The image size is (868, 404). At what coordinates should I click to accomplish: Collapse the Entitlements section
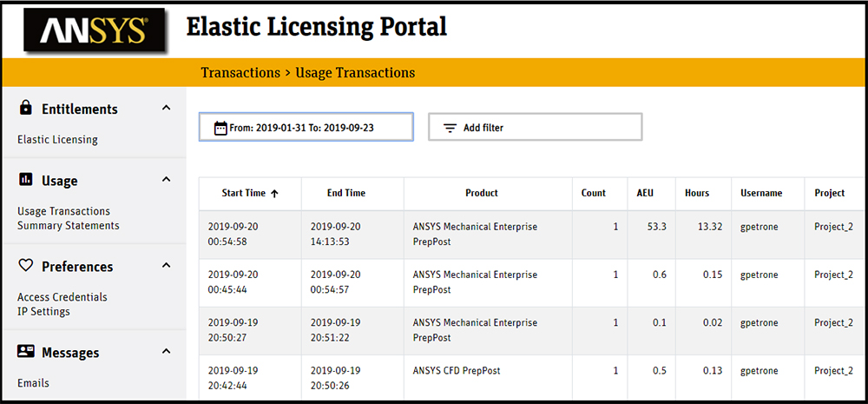(166, 109)
